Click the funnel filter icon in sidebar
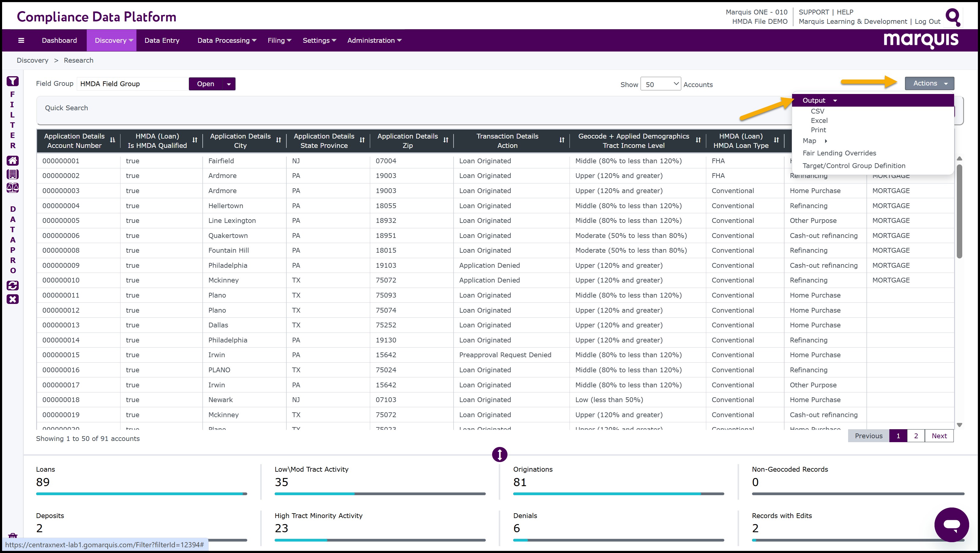Image resolution: width=980 pixels, height=553 pixels. pos(13,81)
